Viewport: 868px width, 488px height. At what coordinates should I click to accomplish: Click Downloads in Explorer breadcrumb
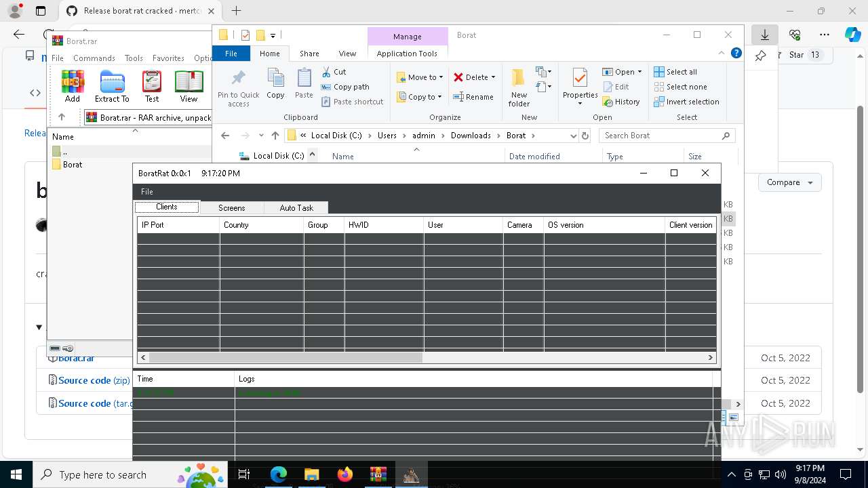471,136
